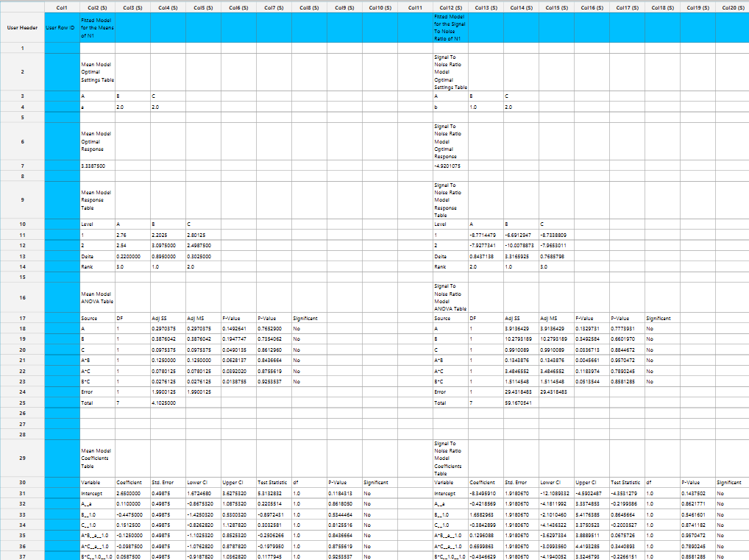
Task: Select 'Mean Model Optimal Settings Table' cell
Action: click(x=97, y=71)
